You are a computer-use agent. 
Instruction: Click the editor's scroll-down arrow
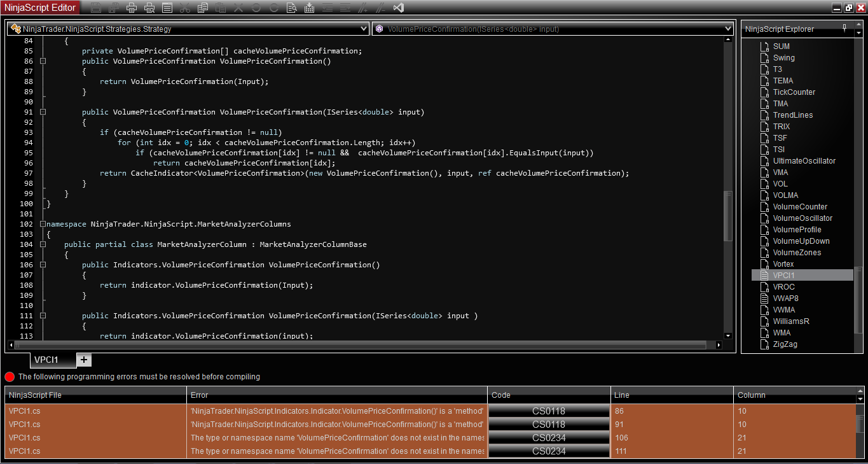(729, 335)
